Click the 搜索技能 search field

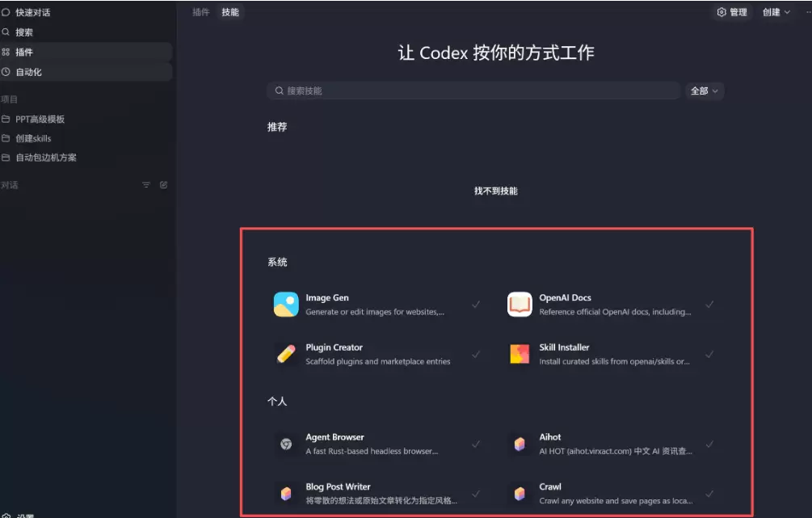(x=473, y=91)
